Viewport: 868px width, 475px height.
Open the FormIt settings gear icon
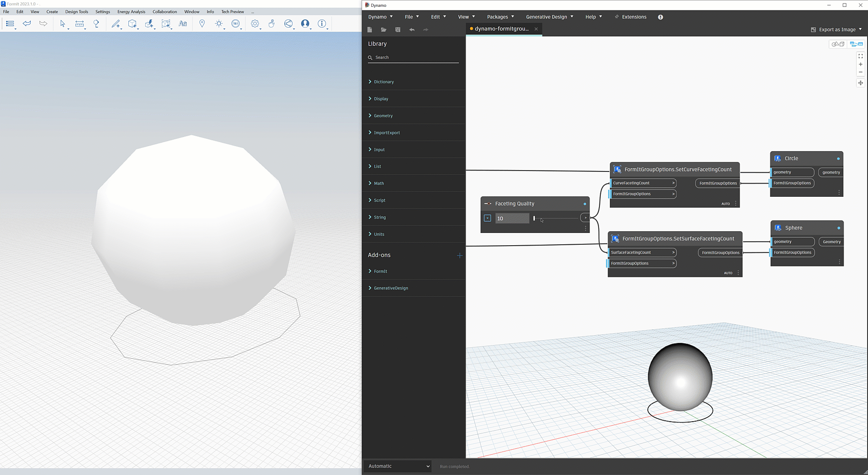(255, 24)
